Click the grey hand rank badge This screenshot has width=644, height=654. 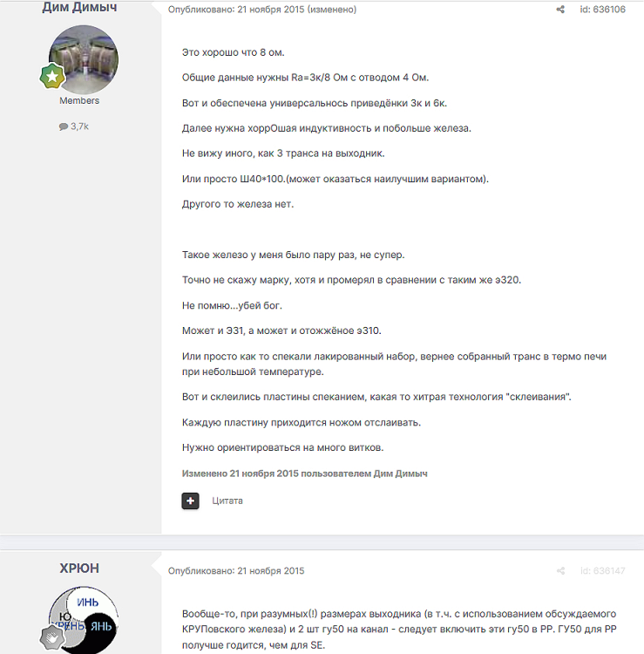(x=52, y=637)
